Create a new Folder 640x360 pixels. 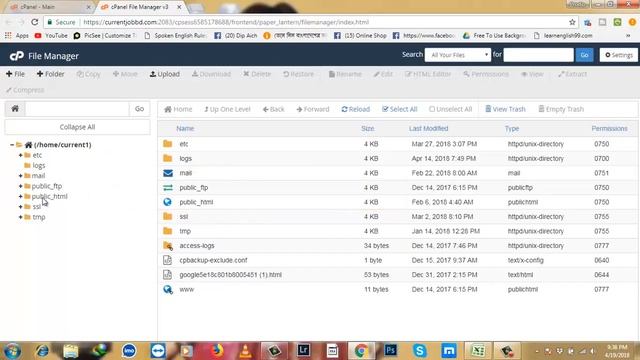pos(50,74)
